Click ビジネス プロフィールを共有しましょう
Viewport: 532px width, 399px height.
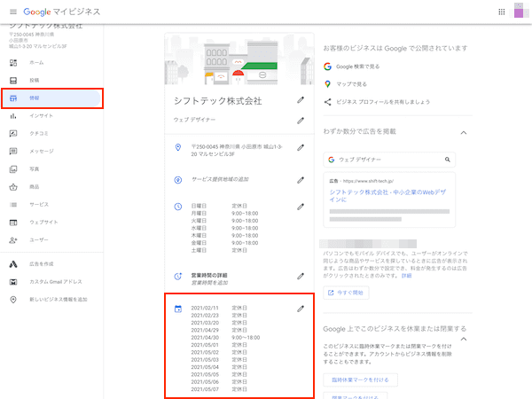(383, 102)
